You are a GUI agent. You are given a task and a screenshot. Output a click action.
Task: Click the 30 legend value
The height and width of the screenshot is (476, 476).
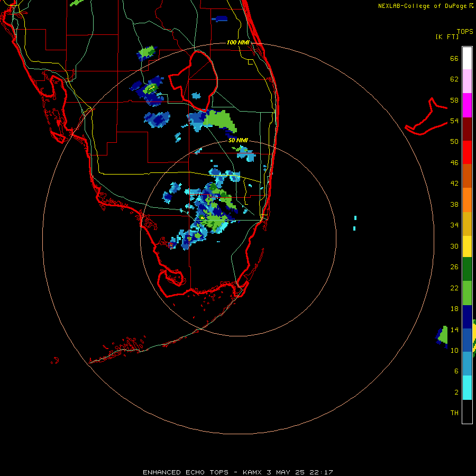coord(454,246)
